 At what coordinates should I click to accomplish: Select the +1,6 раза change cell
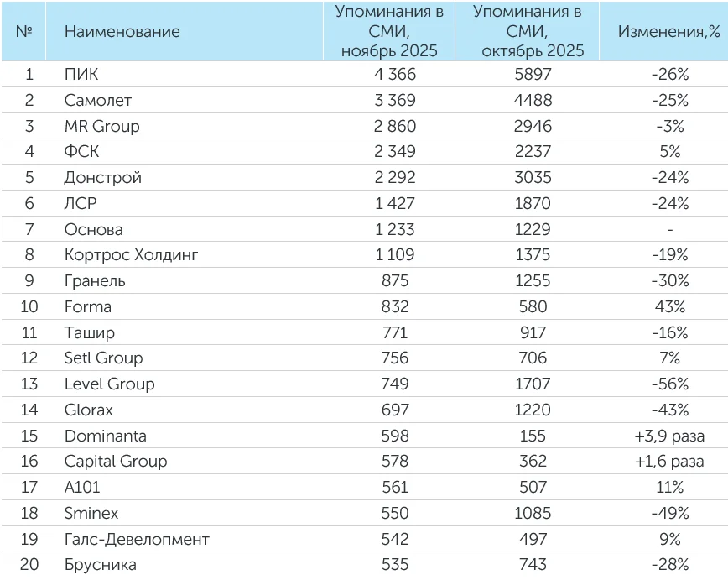coord(669,462)
